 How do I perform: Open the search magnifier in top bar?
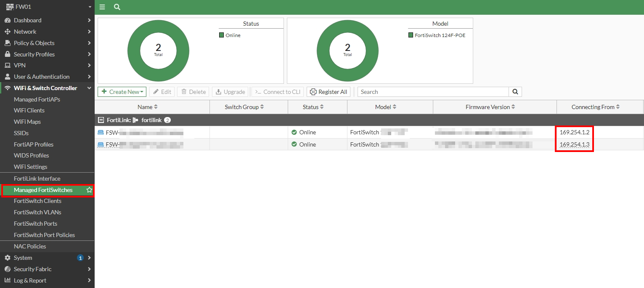point(117,7)
